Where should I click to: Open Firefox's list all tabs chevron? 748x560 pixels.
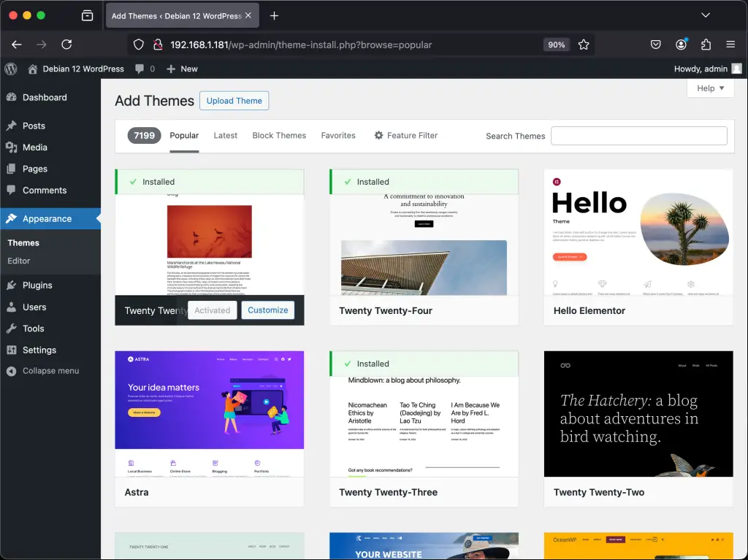click(705, 15)
